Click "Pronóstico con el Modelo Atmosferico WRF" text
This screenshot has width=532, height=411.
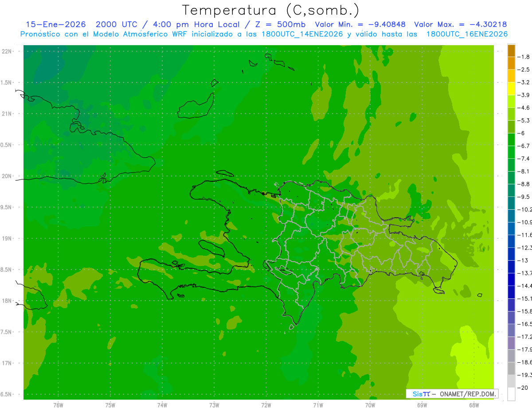104,34
